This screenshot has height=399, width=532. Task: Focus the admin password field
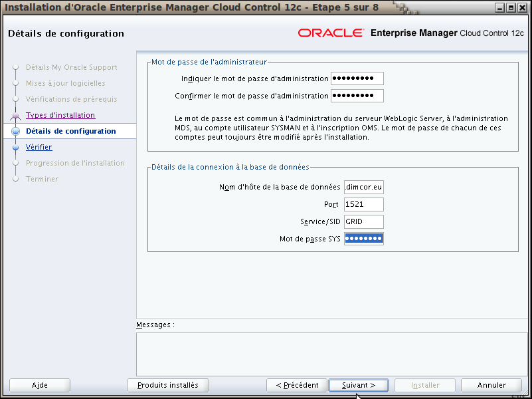coord(357,78)
